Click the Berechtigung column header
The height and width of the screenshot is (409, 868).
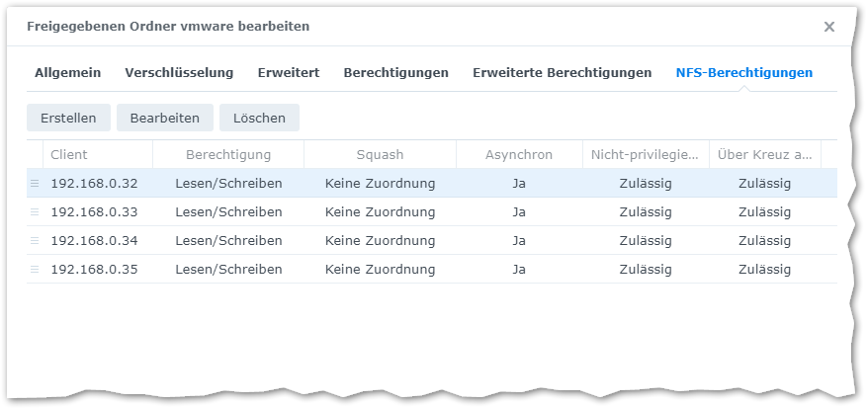(x=228, y=154)
